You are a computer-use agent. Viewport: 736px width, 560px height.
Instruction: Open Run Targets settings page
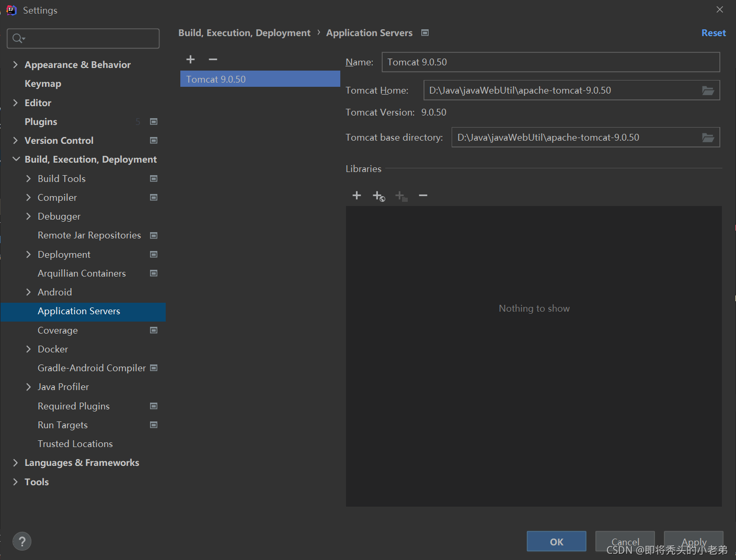coord(63,425)
